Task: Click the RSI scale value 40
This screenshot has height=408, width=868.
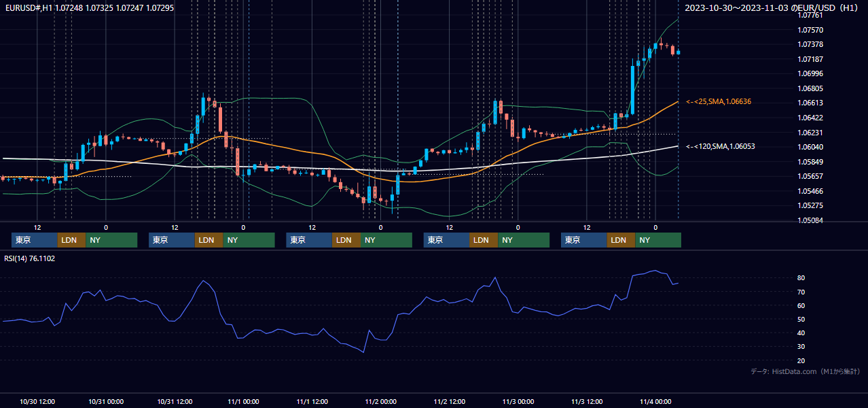Action: [801, 333]
